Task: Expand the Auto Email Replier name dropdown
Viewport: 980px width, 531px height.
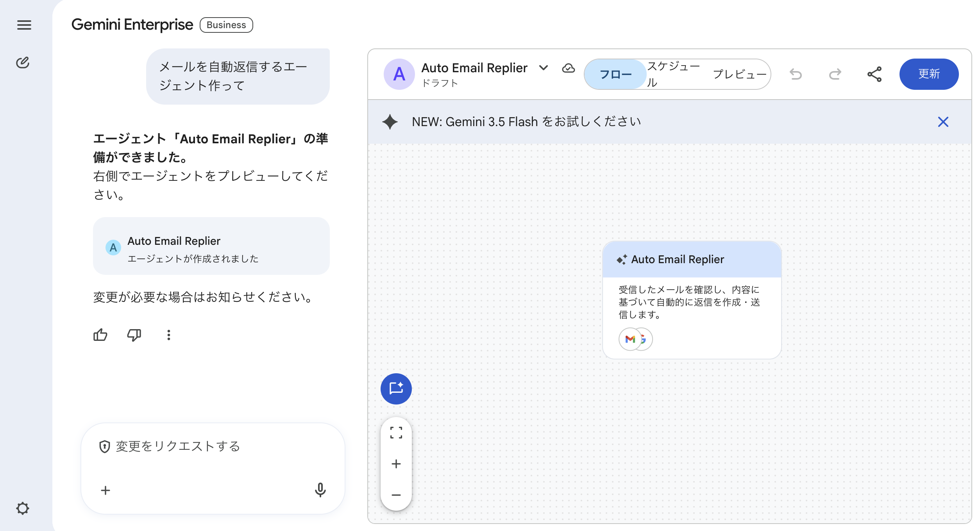Action: click(x=543, y=68)
